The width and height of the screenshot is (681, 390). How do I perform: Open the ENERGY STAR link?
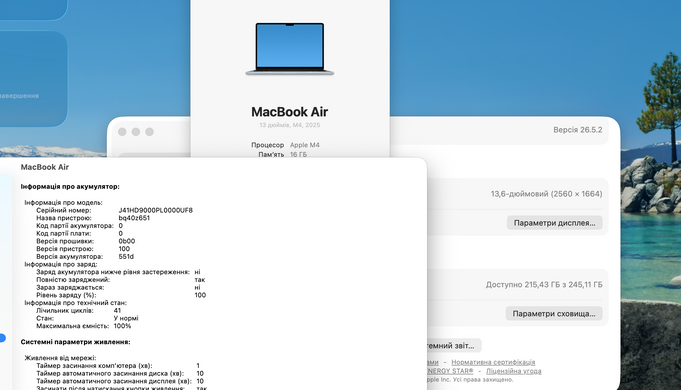[450, 371]
